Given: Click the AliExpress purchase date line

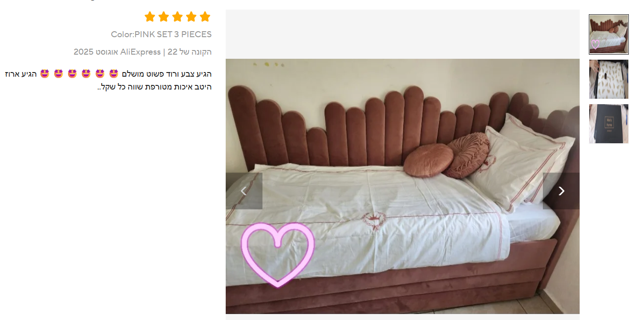Looking at the screenshot, I should click(142, 52).
